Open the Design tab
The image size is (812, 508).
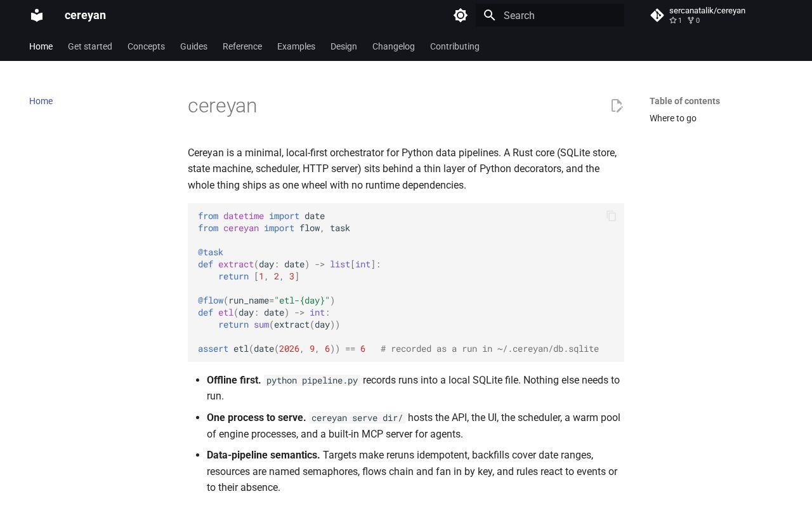click(344, 46)
